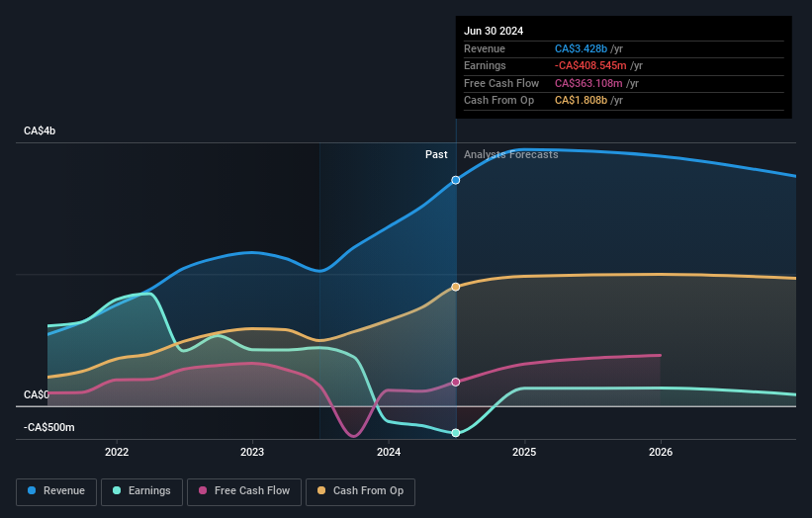
Task: Click the Cash From Op label in tooltip
Action: click(x=498, y=101)
